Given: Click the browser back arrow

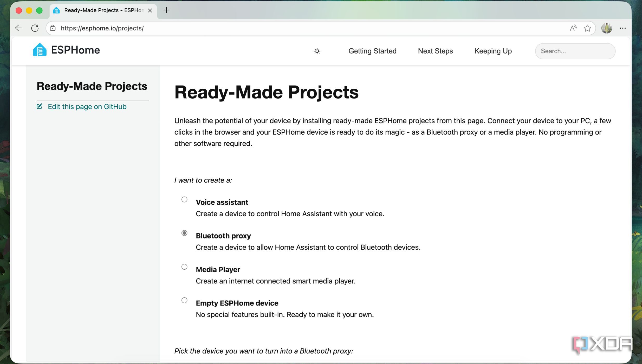Looking at the screenshot, I should tap(19, 28).
